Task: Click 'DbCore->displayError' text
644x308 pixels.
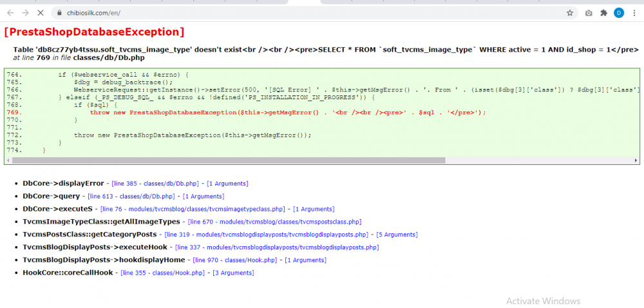Action: pyautogui.click(x=63, y=183)
